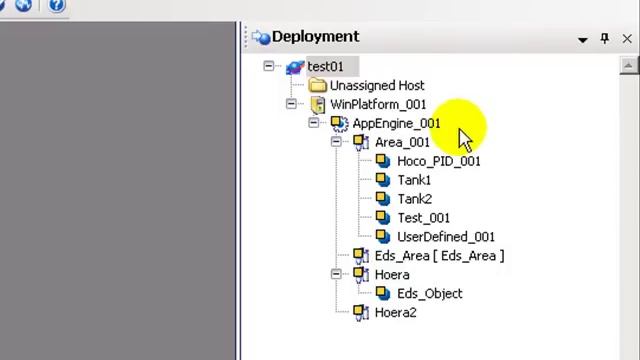Select Hoco_PID_001 label
This screenshot has height=360, width=640.
tap(439, 161)
